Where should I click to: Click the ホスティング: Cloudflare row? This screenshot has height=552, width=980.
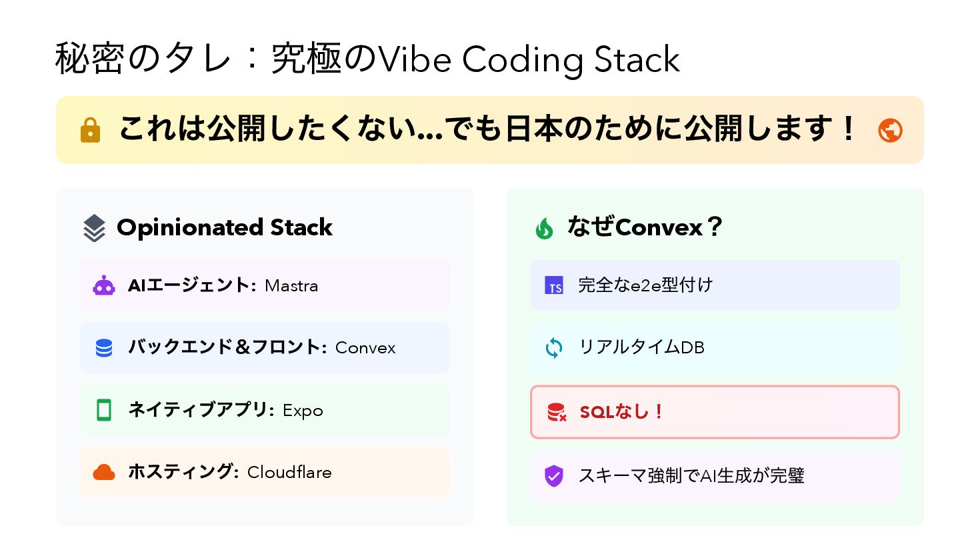click(265, 473)
